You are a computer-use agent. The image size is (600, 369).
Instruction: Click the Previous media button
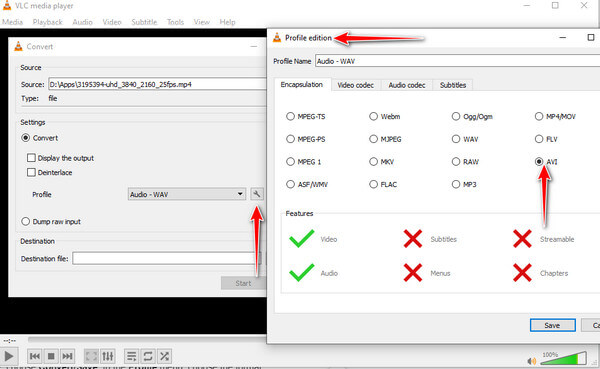point(34,356)
